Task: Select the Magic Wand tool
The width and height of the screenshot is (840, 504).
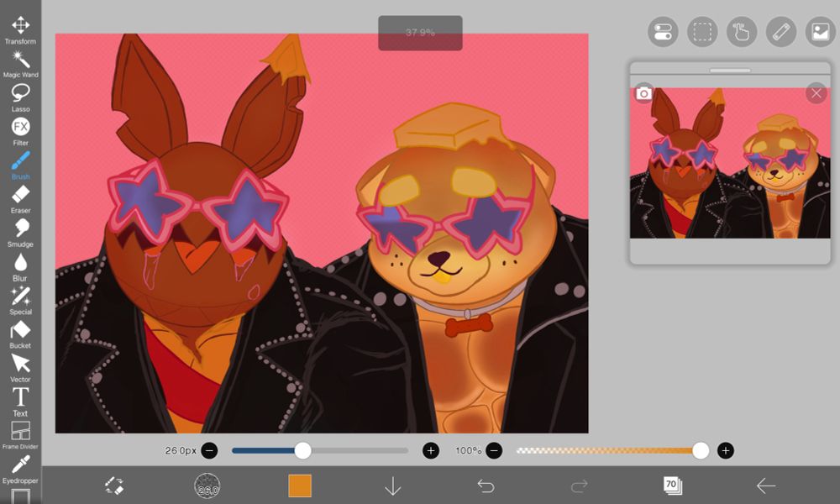Action: coord(20,65)
